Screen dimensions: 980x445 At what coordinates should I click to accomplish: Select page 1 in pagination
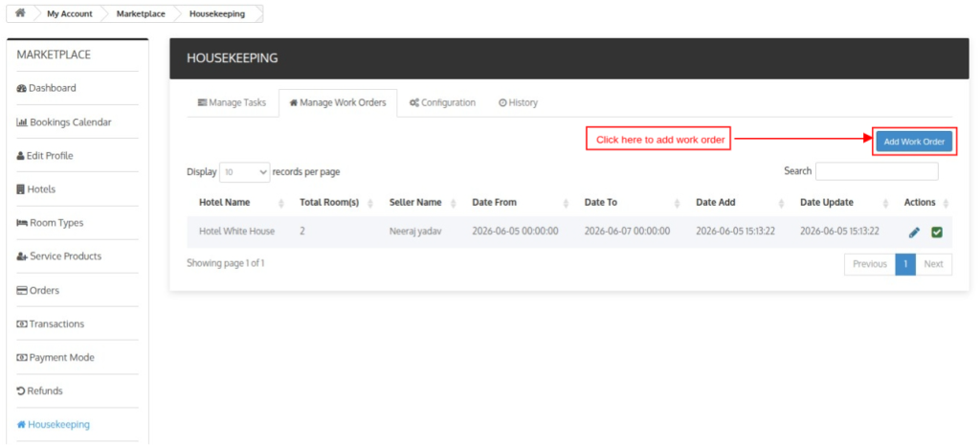click(x=905, y=264)
